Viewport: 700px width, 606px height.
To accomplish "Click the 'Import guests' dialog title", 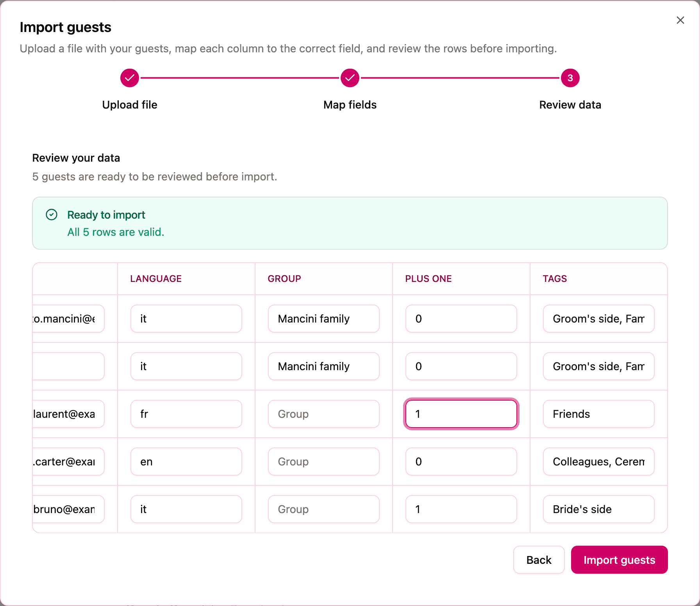I will (x=66, y=27).
